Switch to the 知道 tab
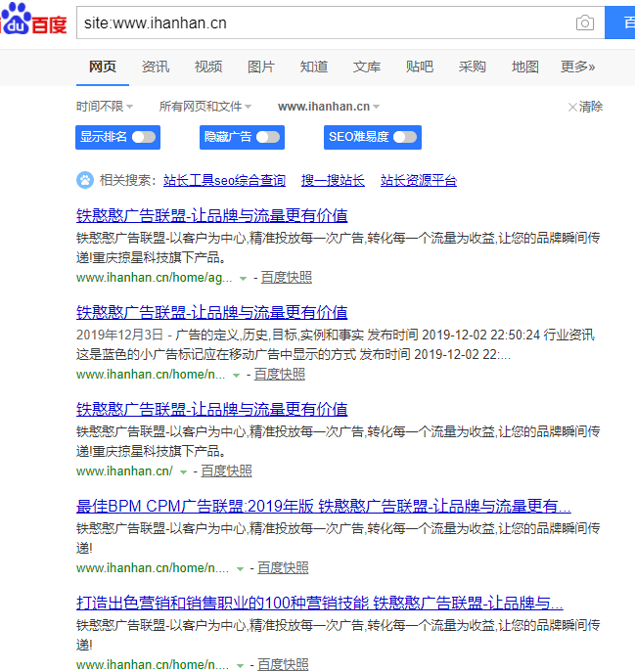 click(314, 67)
